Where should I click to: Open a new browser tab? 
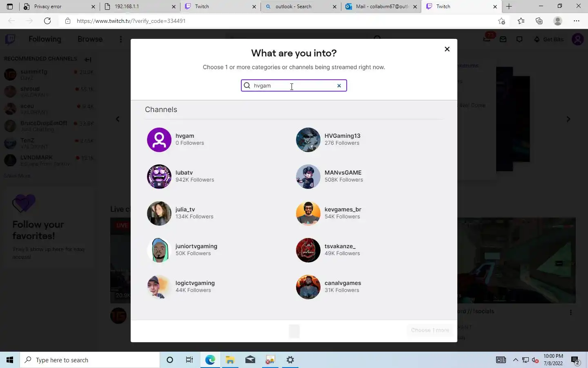pos(509,7)
